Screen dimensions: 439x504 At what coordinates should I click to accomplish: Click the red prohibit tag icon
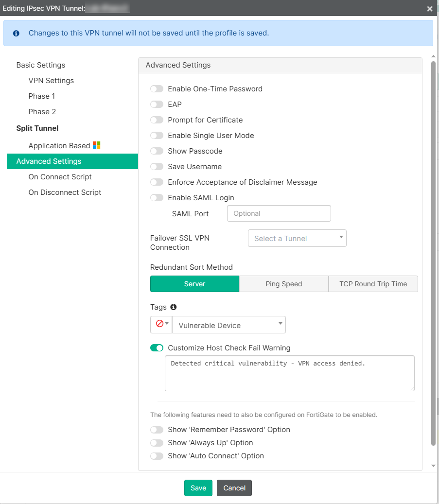pyautogui.click(x=159, y=324)
